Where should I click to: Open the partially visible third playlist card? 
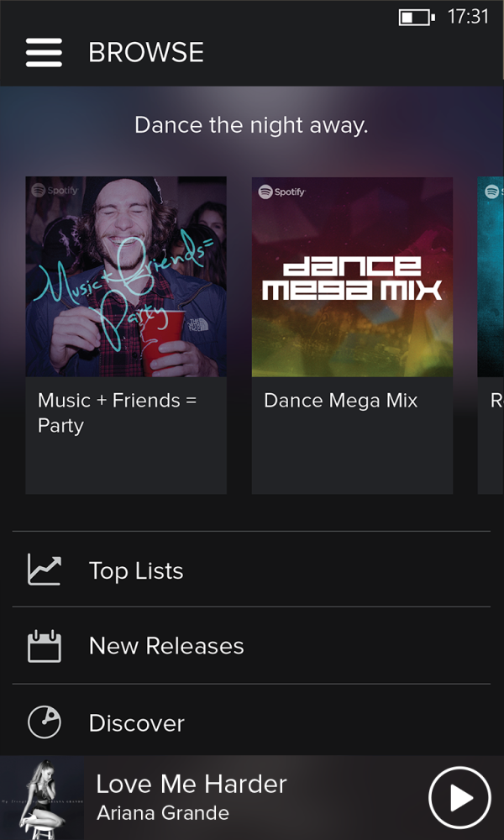tap(491, 336)
